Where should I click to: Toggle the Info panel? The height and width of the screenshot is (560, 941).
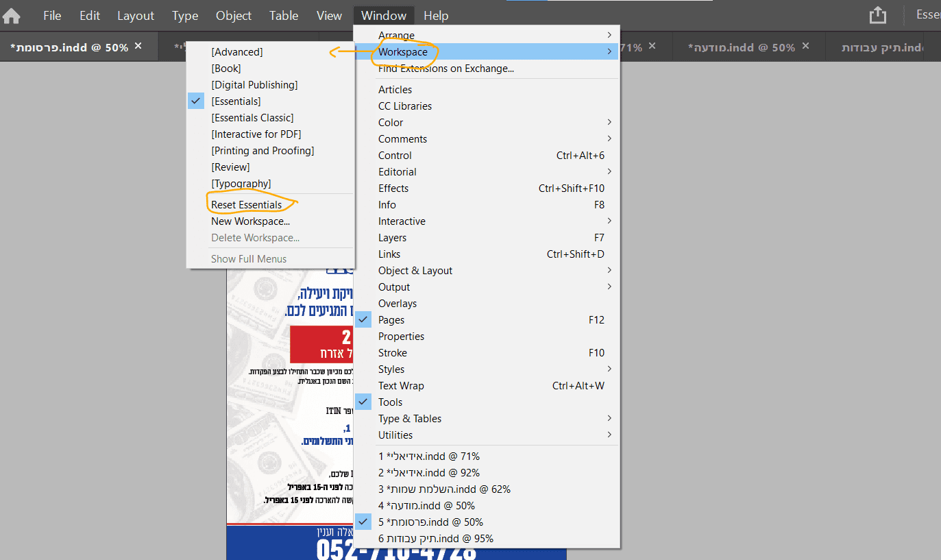[x=487, y=205]
